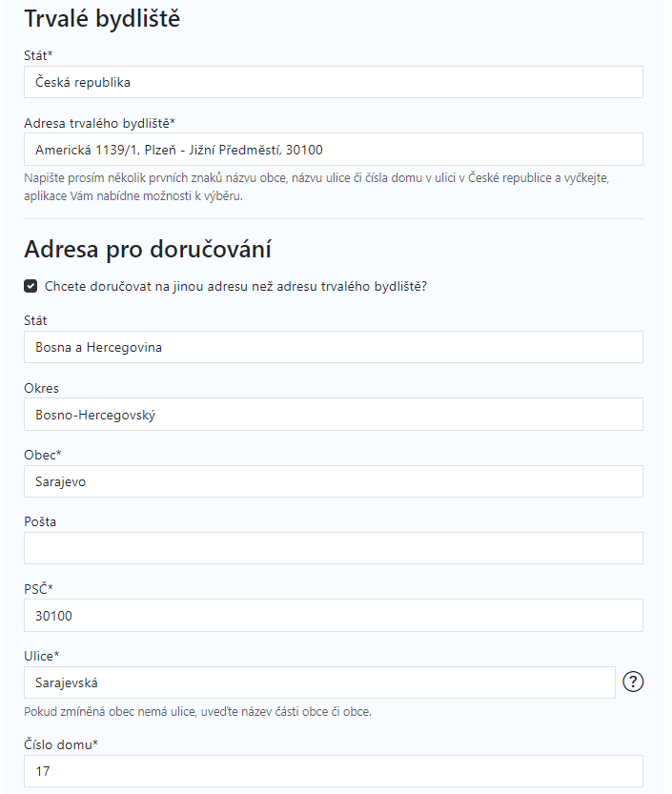
Task: Click the 'Číslo domu*' field label
Action: [x=61, y=744]
